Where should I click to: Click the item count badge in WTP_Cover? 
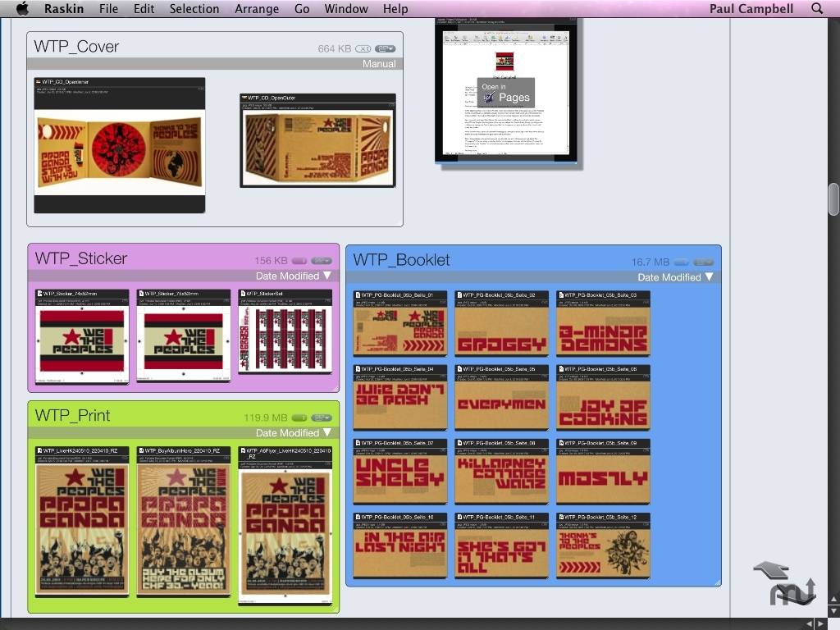click(x=363, y=48)
